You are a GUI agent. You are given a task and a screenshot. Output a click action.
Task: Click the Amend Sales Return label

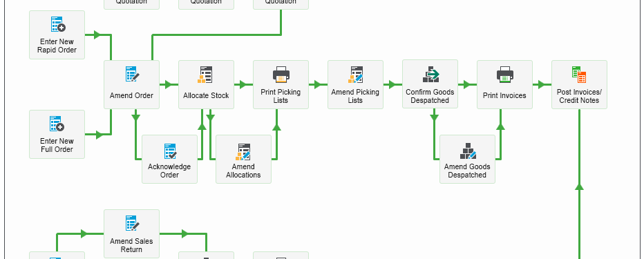131,245
